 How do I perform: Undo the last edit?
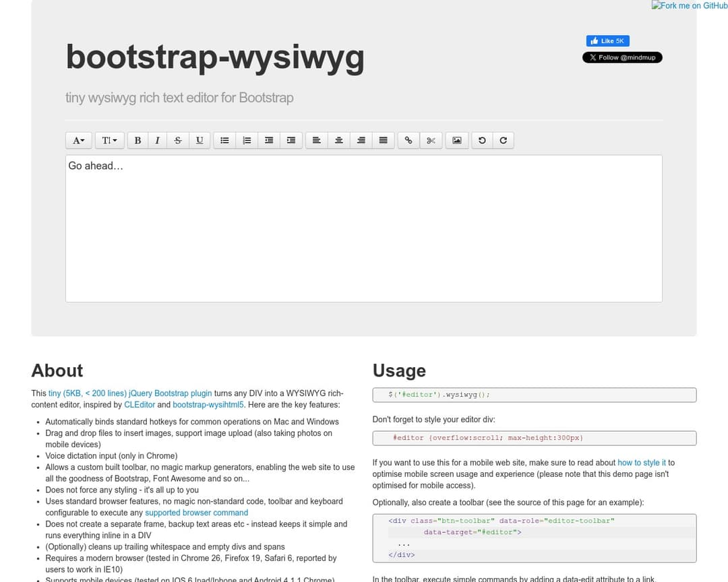coord(481,140)
